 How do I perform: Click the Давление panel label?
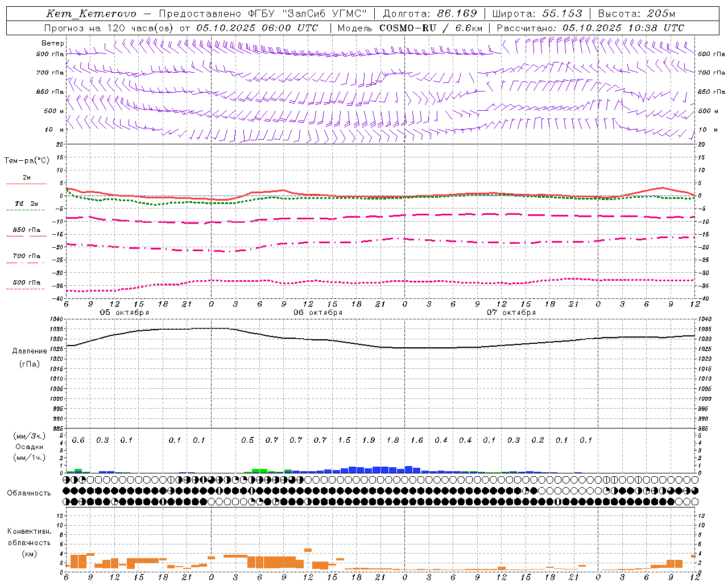coord(30,351)
